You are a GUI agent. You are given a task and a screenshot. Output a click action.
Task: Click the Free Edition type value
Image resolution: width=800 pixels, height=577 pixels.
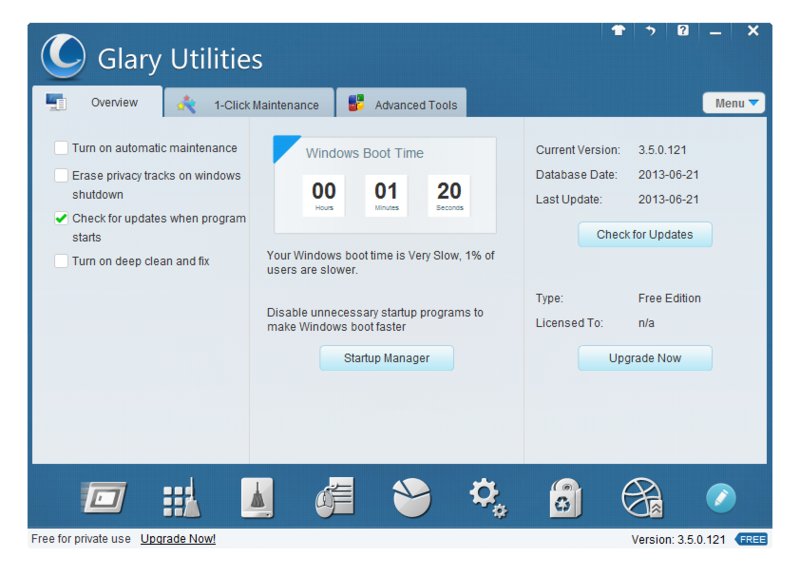point(669,298)
